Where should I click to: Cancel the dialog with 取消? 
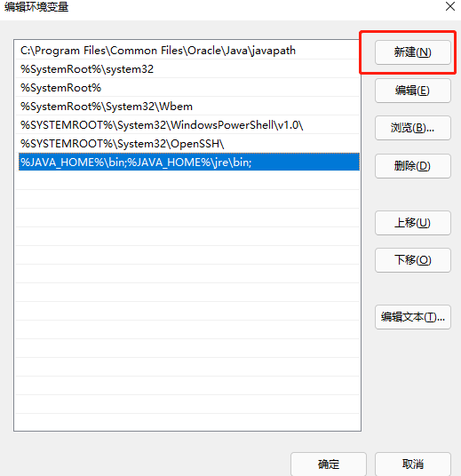[413, 464]
